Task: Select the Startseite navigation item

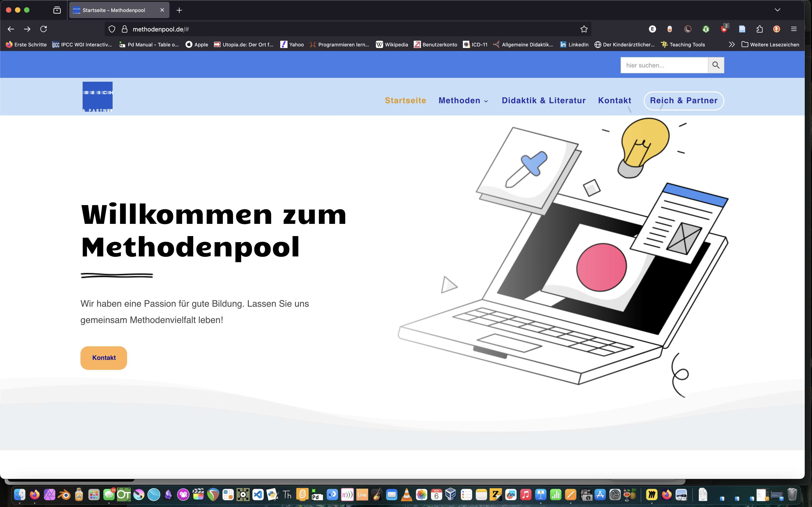Action: tap(405, 100)
